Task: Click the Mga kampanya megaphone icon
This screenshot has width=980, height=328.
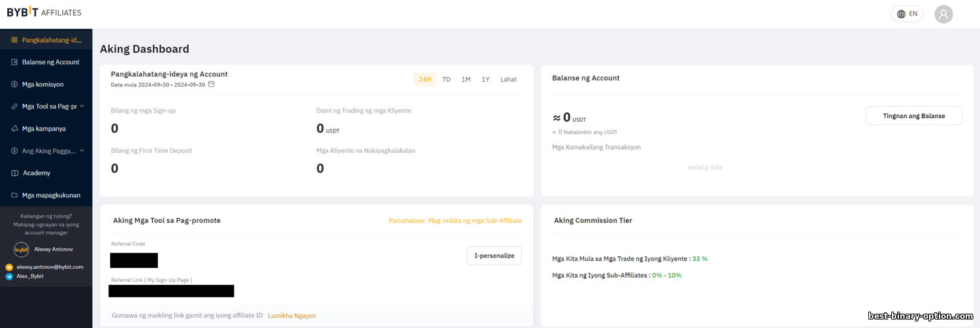Action: pos(14,129)
